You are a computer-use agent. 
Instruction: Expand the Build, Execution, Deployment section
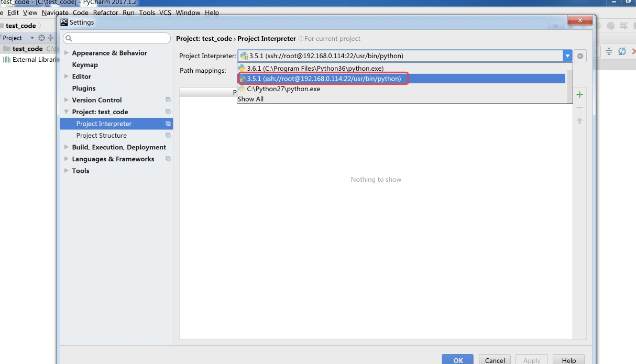tap(67, 147)
